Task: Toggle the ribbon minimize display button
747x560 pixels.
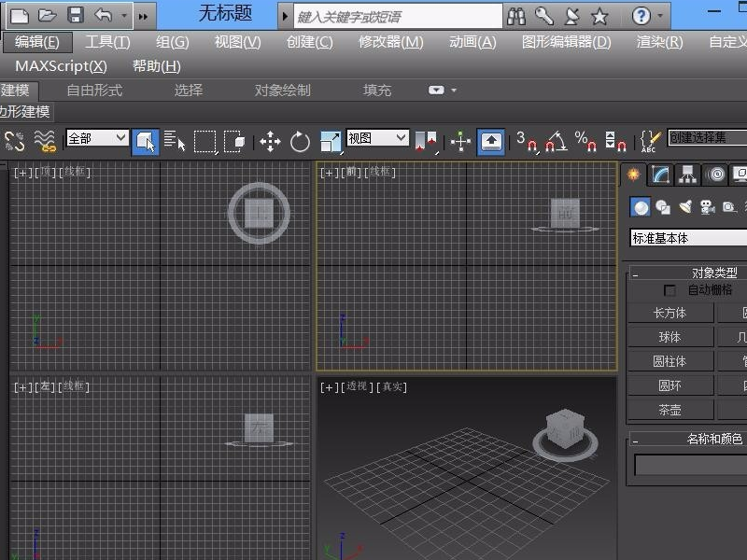Action: 436,90
